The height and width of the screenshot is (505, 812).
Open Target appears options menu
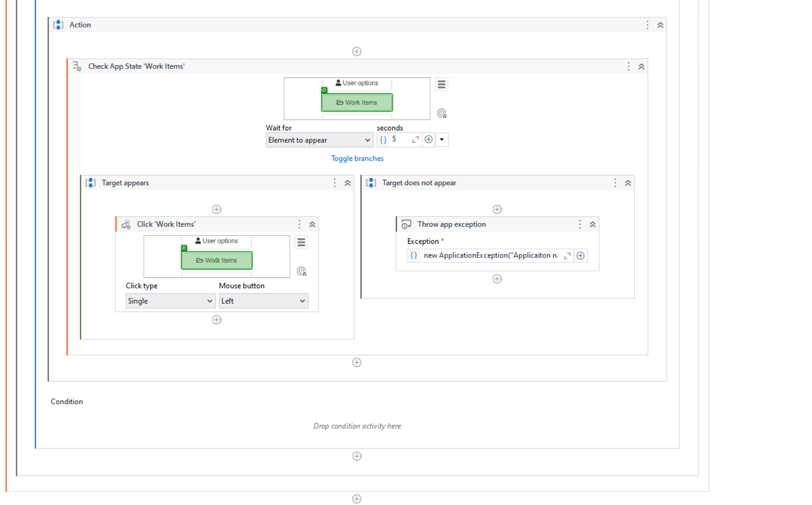click(x=335, y=183)
